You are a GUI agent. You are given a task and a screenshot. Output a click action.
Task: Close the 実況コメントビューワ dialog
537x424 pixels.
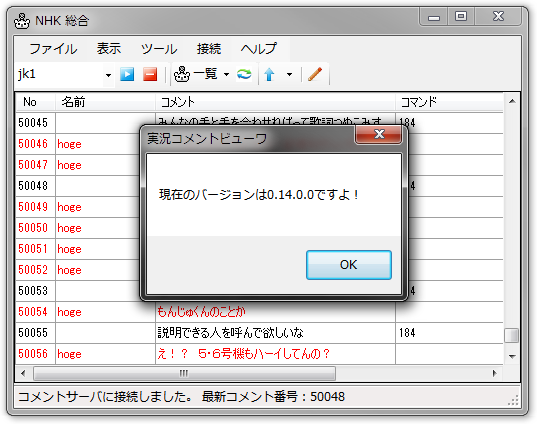point(378,134)
